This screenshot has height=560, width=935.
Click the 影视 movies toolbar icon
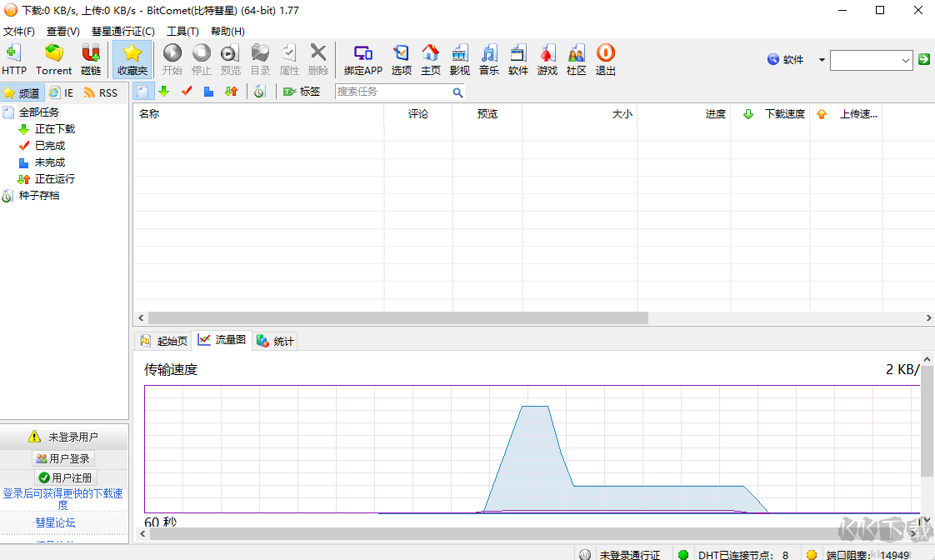[x=459, y=59]
